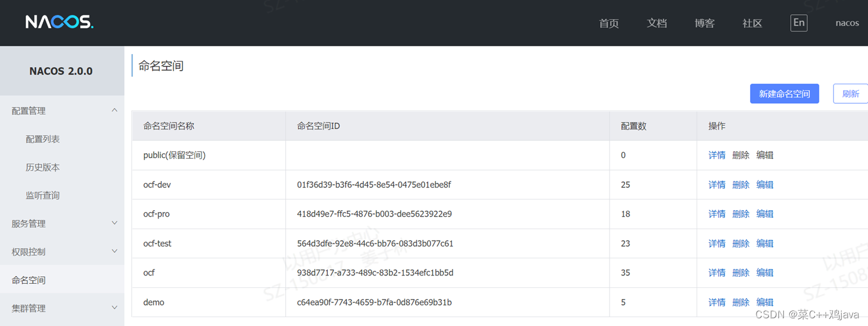Screen dimensions: 868x326
Task: Click config count 23 for ocf-test
Action: [x=626, y=243]
